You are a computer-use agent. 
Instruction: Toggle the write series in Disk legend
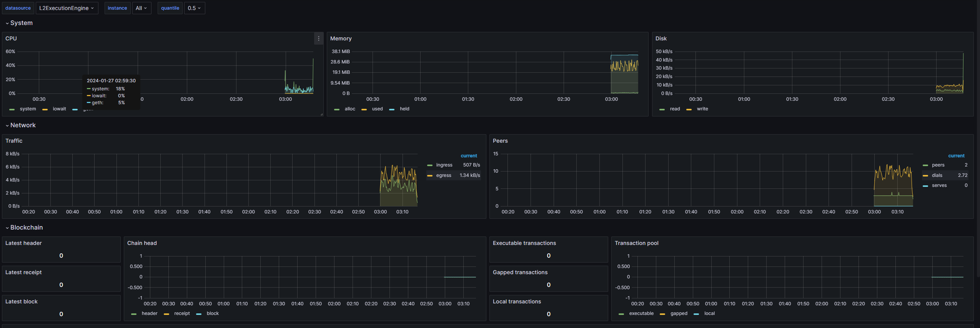click(x=702, y=109)
